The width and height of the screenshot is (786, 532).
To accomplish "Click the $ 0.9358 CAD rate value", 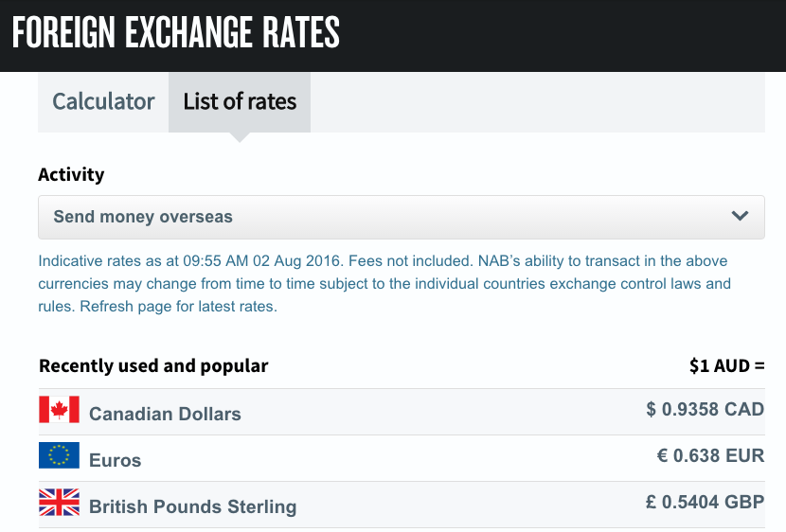I will [706, 409].
